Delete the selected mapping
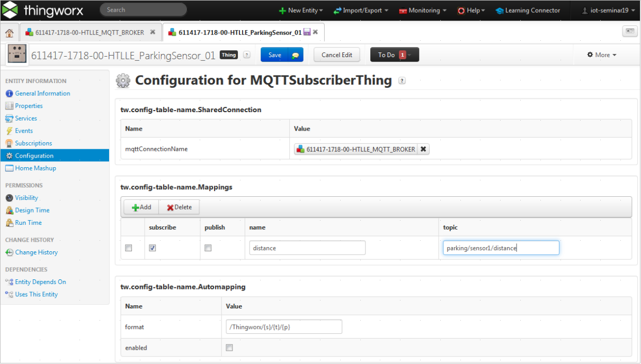This screenshot has width=641, height=364. point(179,207)
